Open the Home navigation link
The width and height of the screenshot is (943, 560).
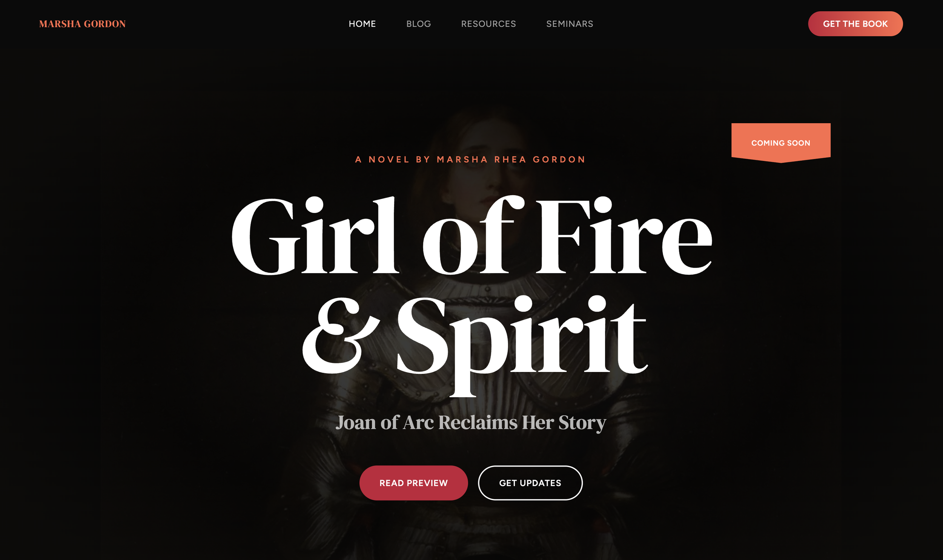coord(362,24)
